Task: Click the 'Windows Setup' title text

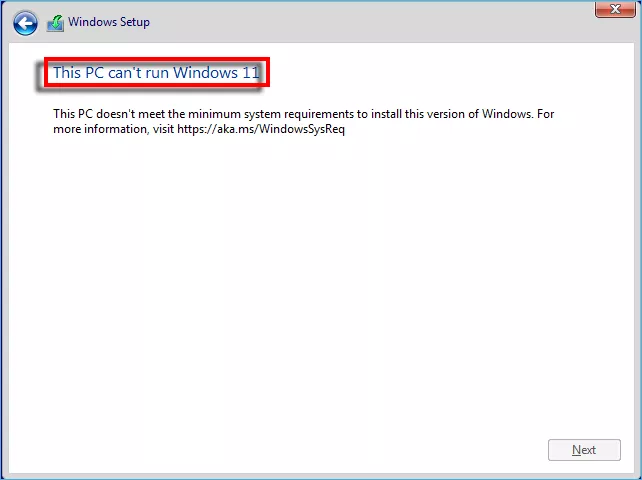Action: click(x=109, y=22)
